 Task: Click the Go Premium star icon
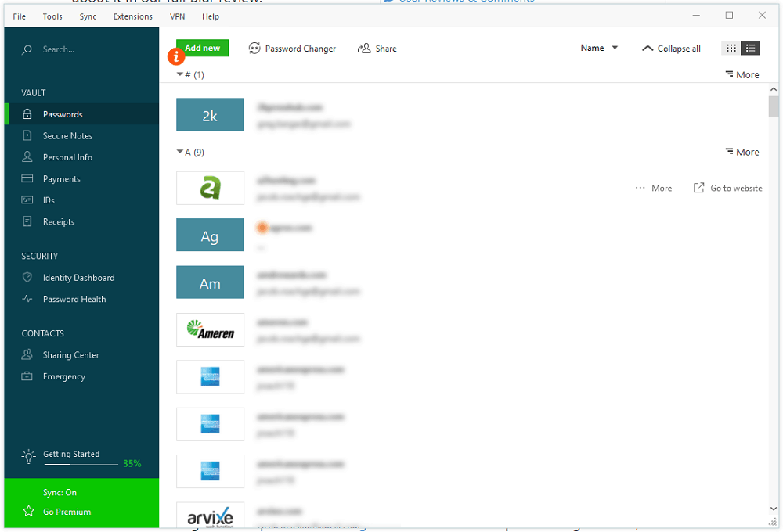pyautogui.click(x=28, y=512)
